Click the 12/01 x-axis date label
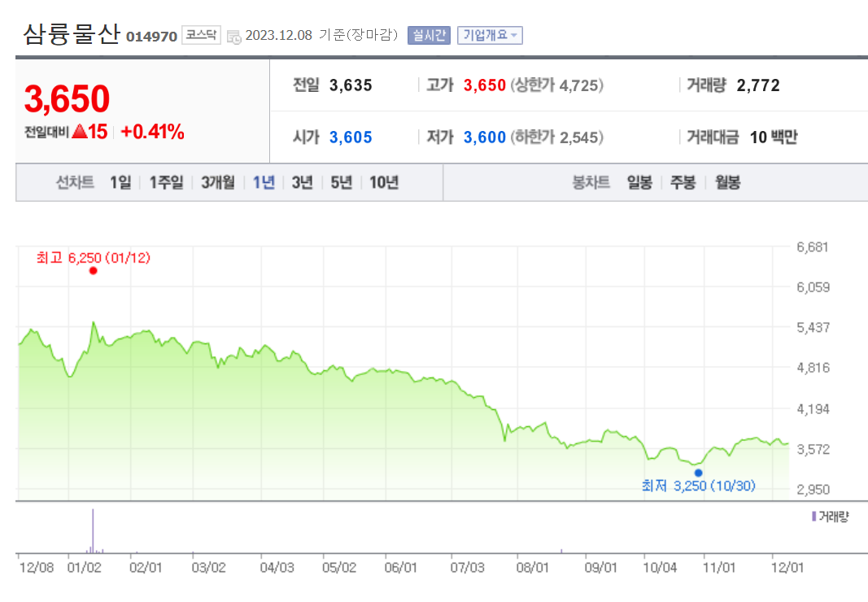 (787, 568)
